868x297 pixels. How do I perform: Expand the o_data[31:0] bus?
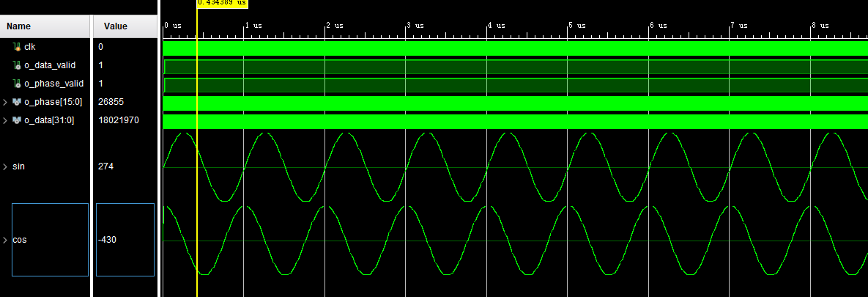point(5,120)
